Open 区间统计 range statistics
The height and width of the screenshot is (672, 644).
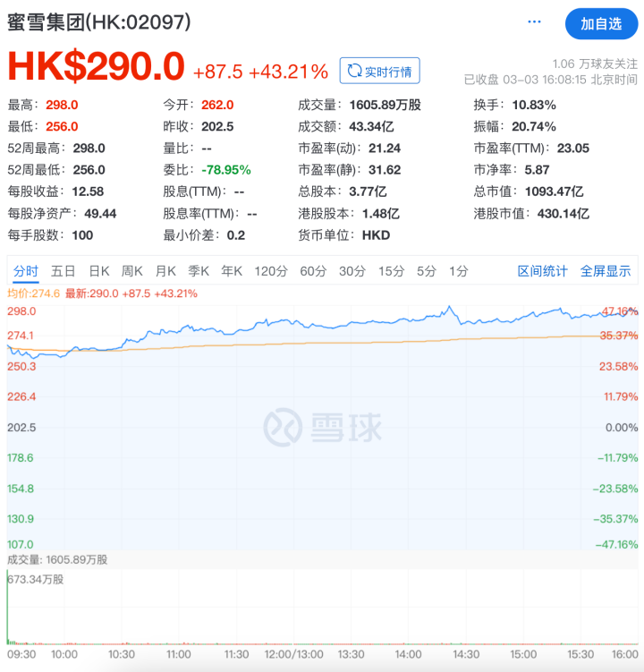point(543,270)
